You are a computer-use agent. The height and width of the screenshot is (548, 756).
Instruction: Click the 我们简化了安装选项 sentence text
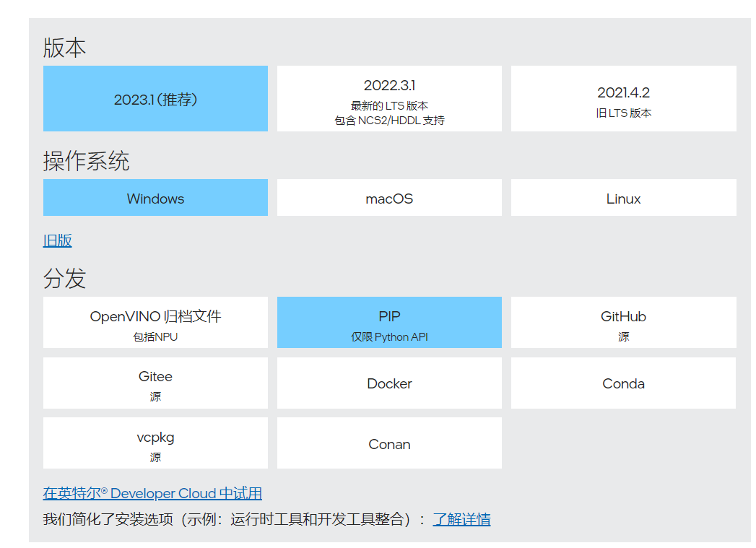tap(235, 519)
